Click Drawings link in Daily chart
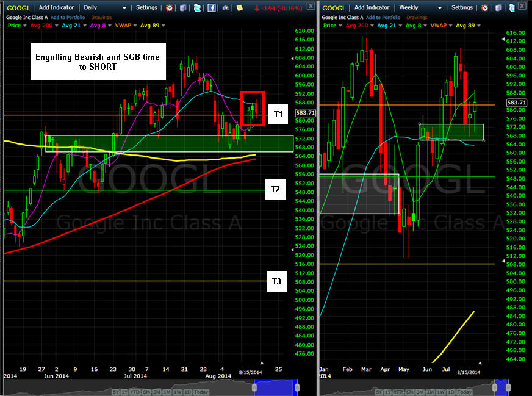The width and height of the screenshot is (532, 396). pyautogui.click(x=101, y=17)
